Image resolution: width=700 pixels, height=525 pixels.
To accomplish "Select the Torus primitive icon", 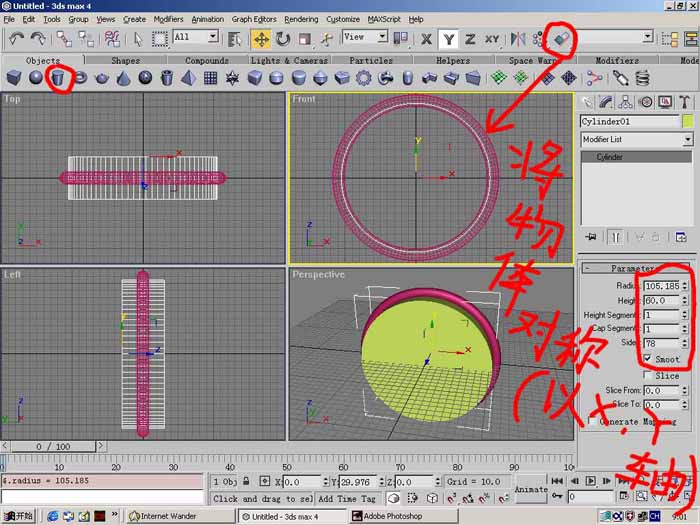I will click(x=80, y=78).
